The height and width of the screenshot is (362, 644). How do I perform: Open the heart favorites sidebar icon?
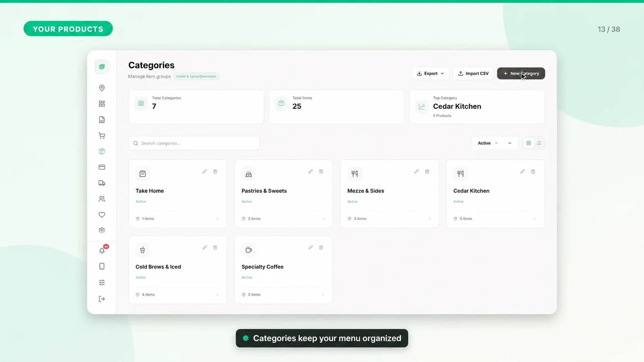102,215
